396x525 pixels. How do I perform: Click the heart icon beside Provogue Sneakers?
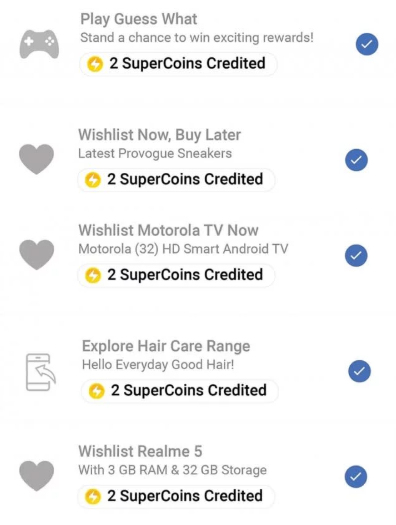point(36,159)
